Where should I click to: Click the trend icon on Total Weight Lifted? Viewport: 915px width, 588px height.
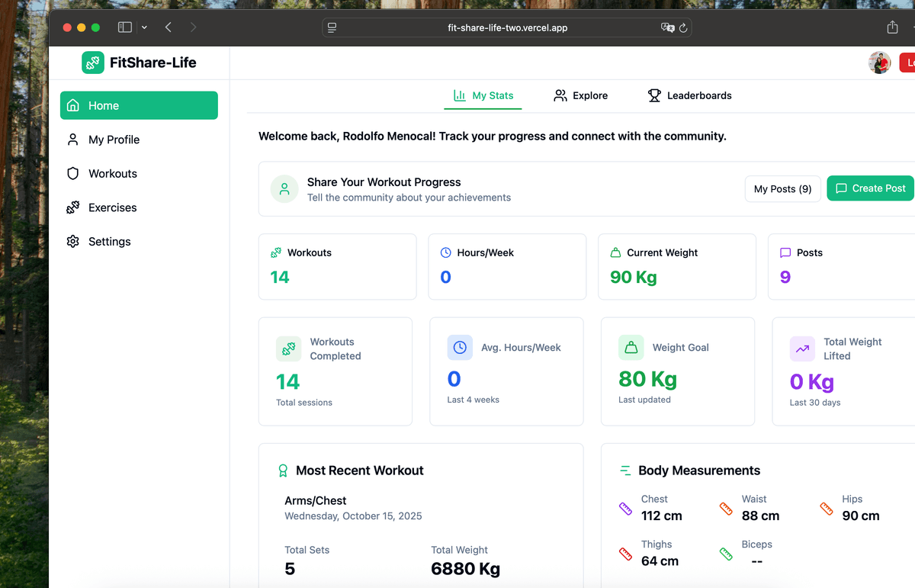[x=802, y=349]
